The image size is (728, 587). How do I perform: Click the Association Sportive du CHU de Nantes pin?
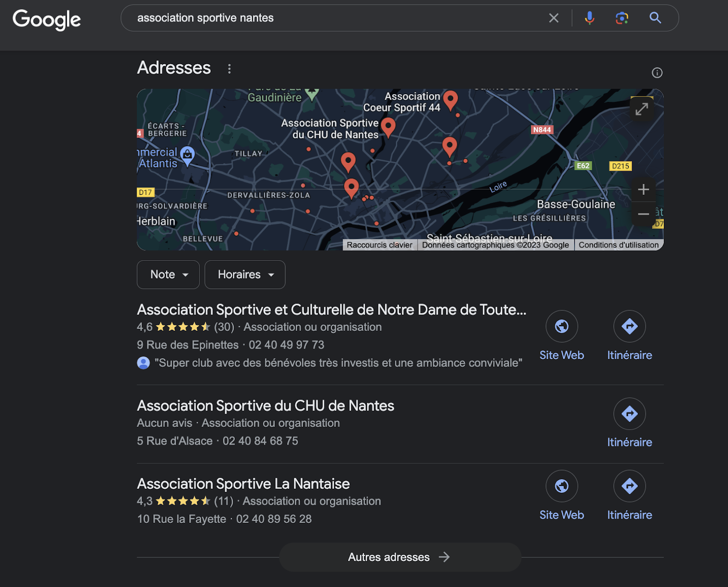(x=388, y=127)
